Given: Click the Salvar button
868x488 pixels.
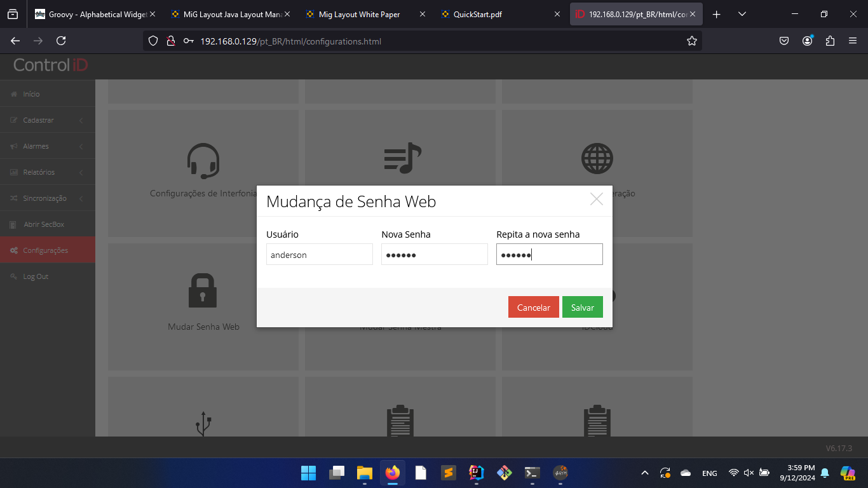Looking at the screenshot, I should click(x=582, y=308).
